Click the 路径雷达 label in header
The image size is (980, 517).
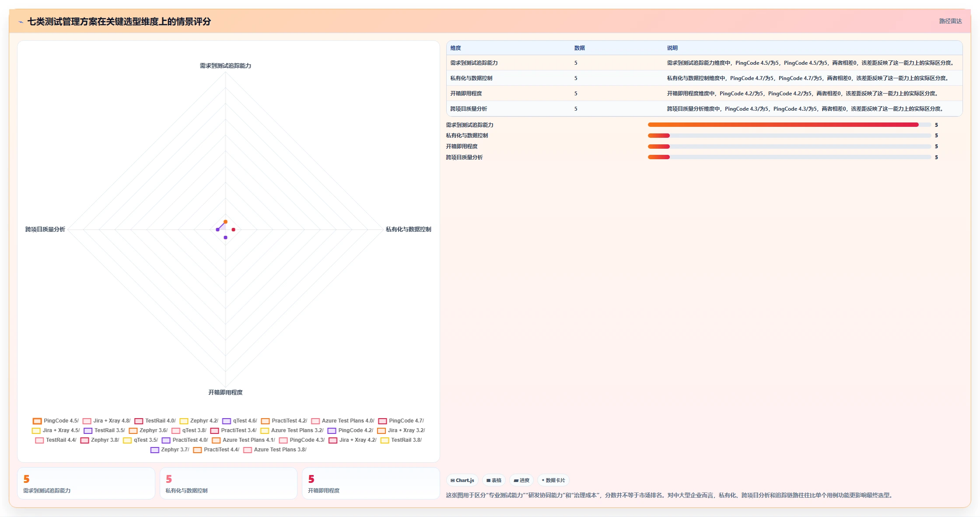coord(950,21)
